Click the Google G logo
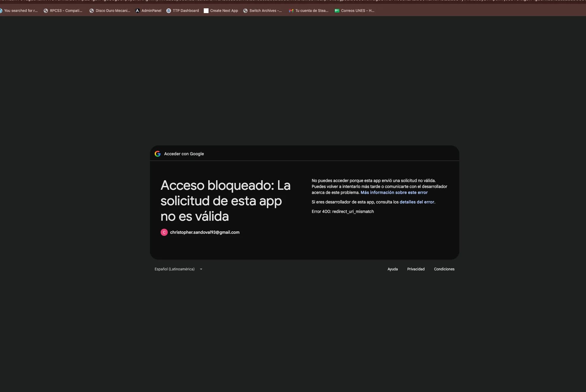 pos(158,154)
